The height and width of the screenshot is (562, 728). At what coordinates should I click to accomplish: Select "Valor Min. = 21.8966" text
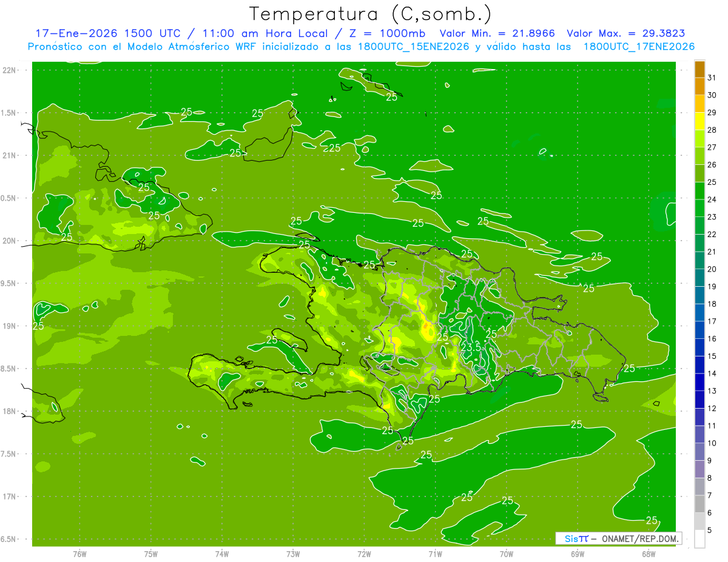pos(497,33)
